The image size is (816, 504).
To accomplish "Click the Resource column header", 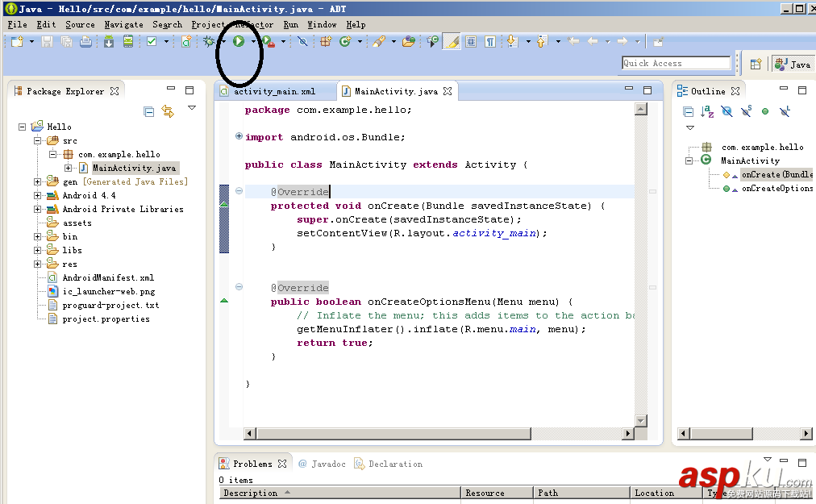I will coord(497,493).
